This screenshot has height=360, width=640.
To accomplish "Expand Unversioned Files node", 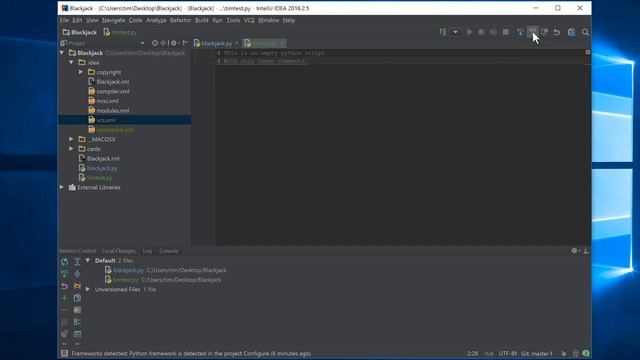I will click(x=88, y=289).
